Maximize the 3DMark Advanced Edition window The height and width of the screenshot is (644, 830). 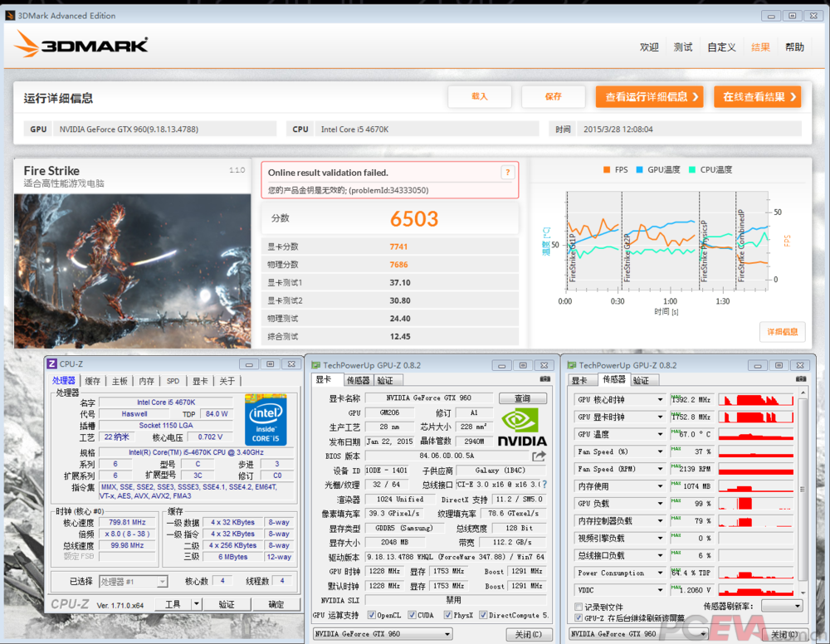(792, 16)
